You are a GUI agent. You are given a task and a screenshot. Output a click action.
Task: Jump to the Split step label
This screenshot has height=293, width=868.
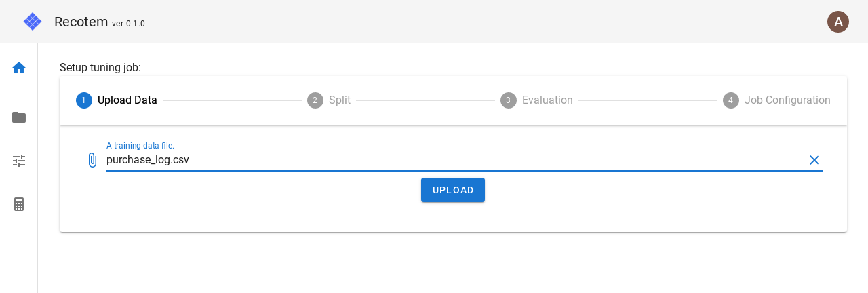click(x=340, y=100)
